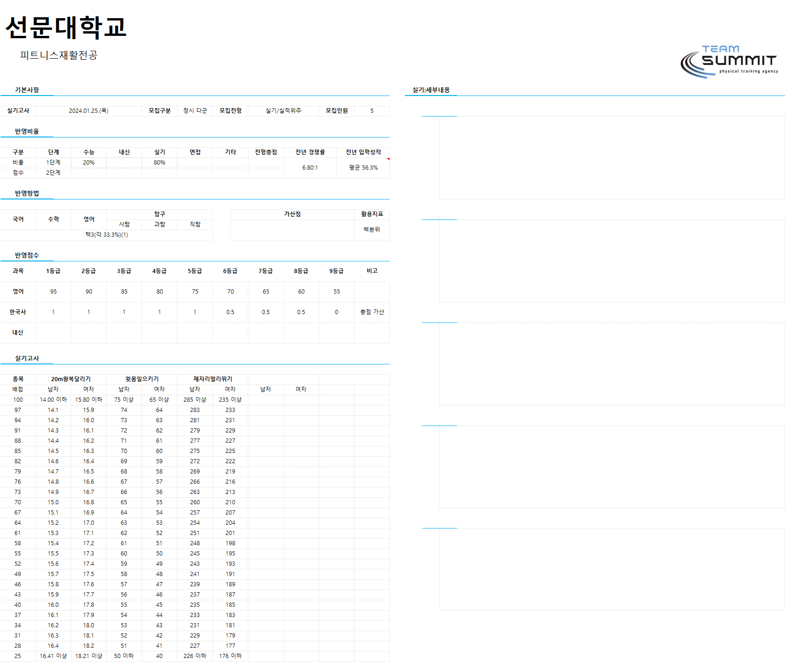Select the 실기고사 section header above the events table
Viewport: 785px width, 672px height.
coord(27,358)
